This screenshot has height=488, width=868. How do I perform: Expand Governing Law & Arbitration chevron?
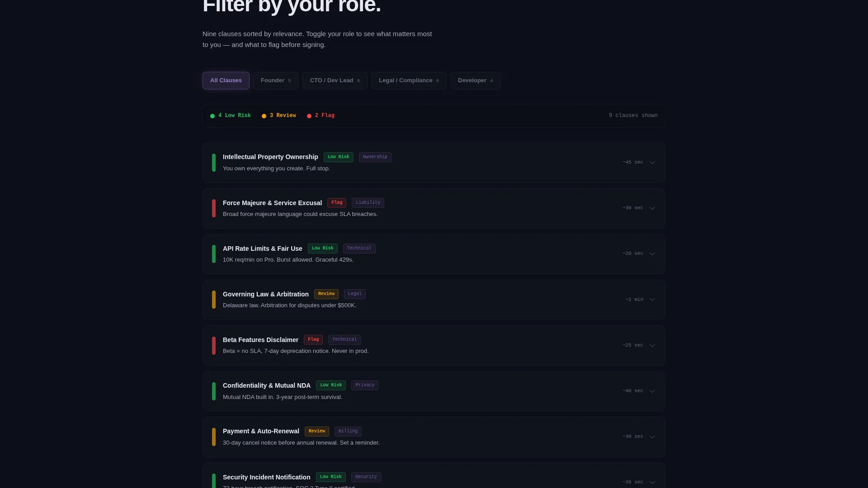652,300
